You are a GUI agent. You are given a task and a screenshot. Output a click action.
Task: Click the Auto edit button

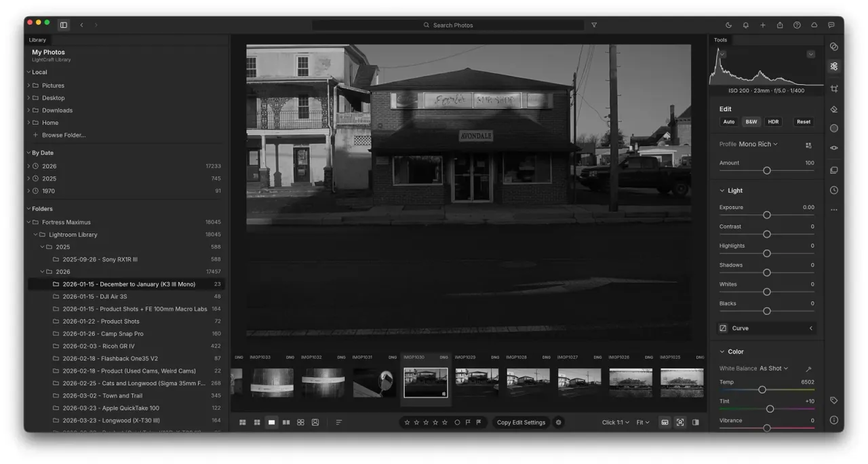coord(729,122)
